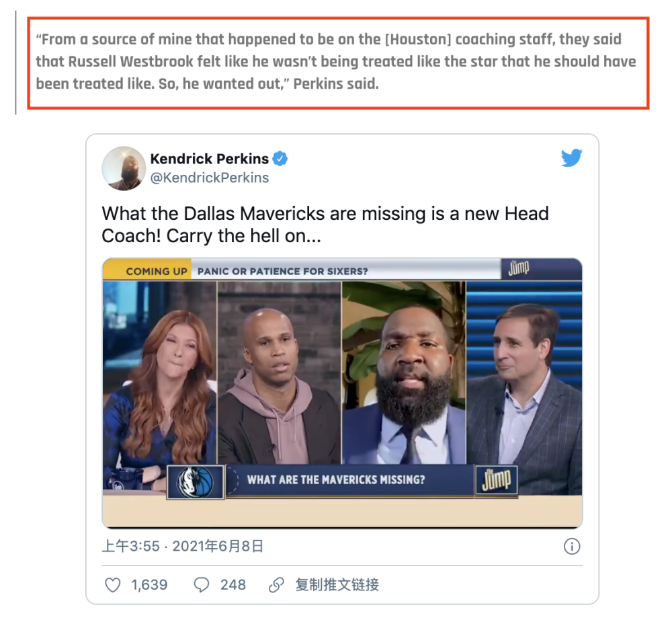Click the reply speech bubble icon

click(x=202, y=585)
